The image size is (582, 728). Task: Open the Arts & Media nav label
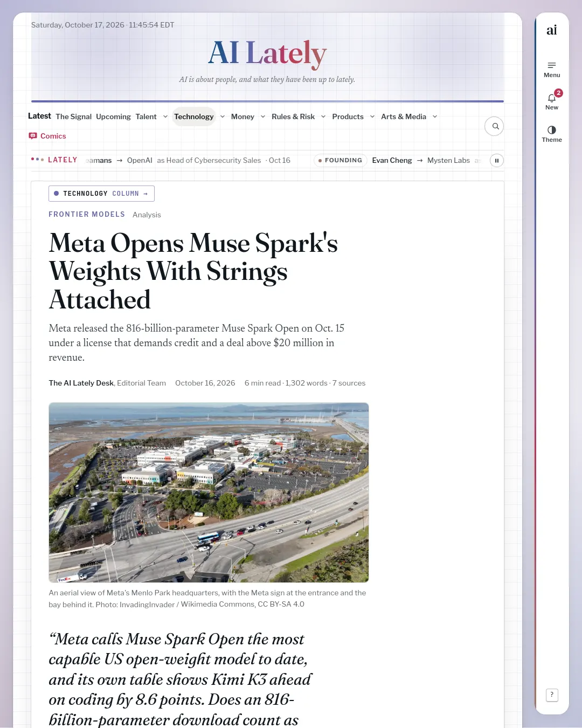404,116
